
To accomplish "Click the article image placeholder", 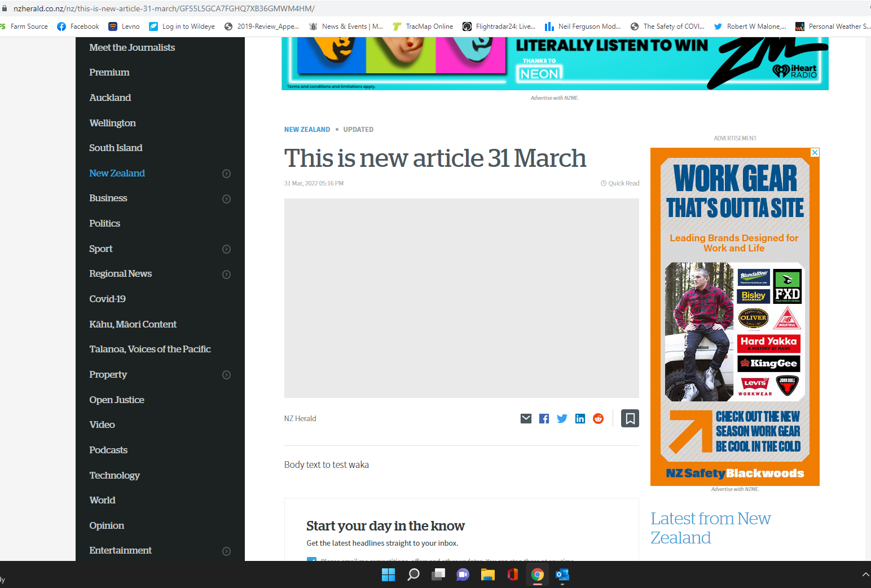I will 461,298.
